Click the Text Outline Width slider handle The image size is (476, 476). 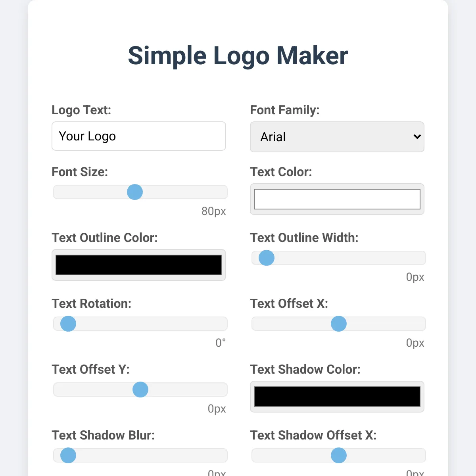click(267, 258)
